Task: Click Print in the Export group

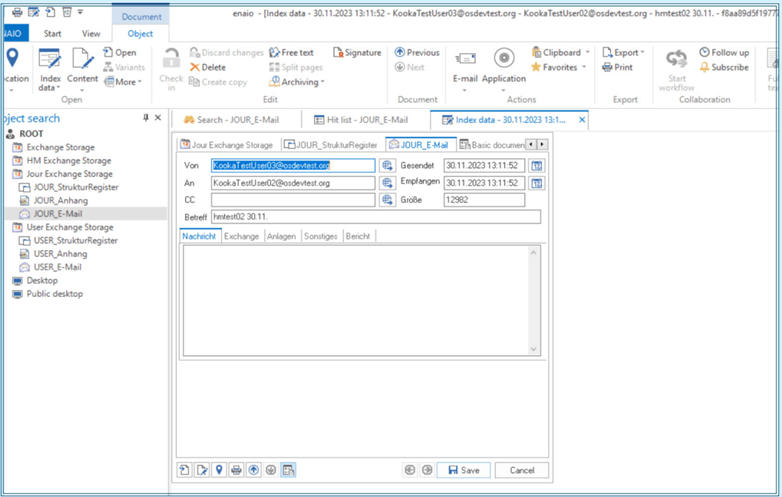Action: point(617,67)
